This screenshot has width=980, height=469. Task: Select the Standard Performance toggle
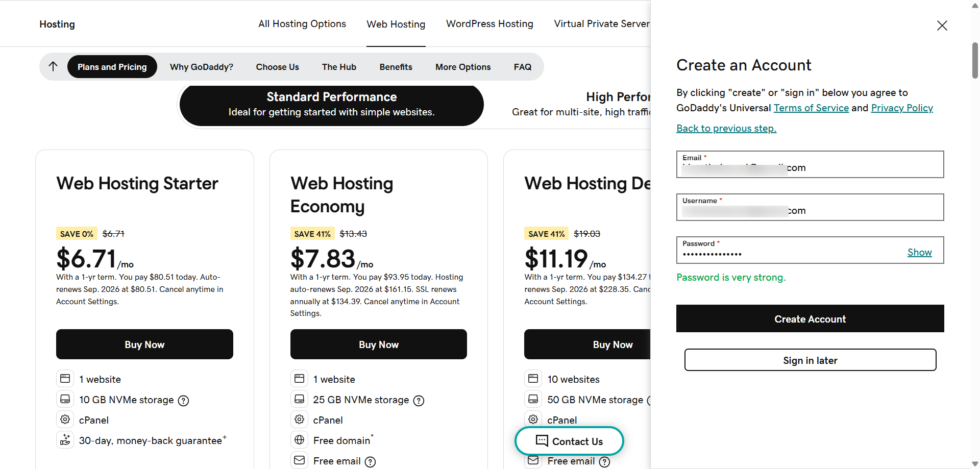(x=332, y=105)
